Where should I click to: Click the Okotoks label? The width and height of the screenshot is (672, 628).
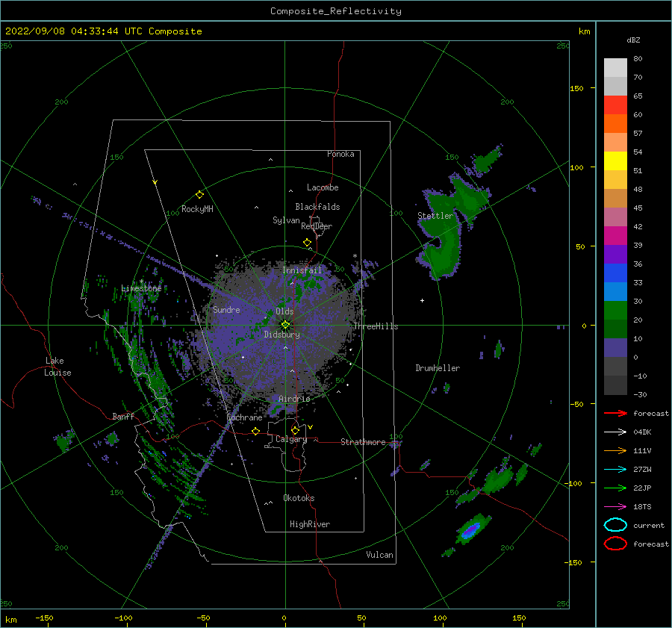click(299, 498)
